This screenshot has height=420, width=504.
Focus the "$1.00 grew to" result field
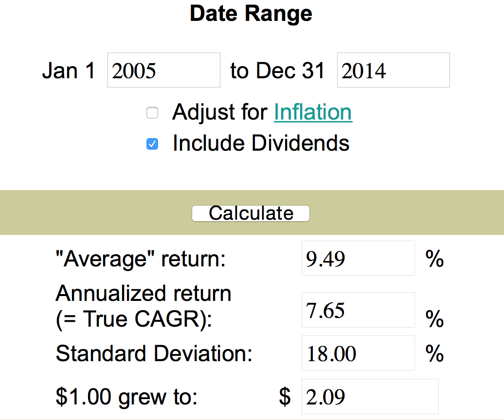pos(370,397)
